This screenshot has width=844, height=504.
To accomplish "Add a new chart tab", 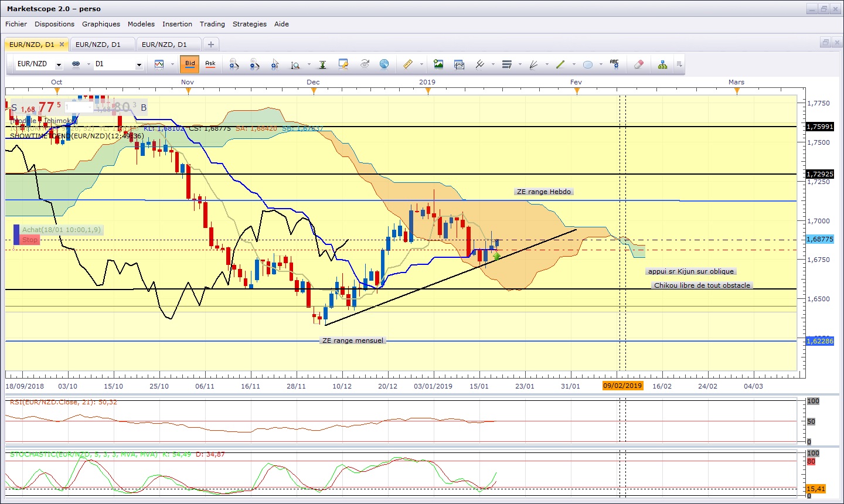I will pyautogui.click(x=211, y=45).
